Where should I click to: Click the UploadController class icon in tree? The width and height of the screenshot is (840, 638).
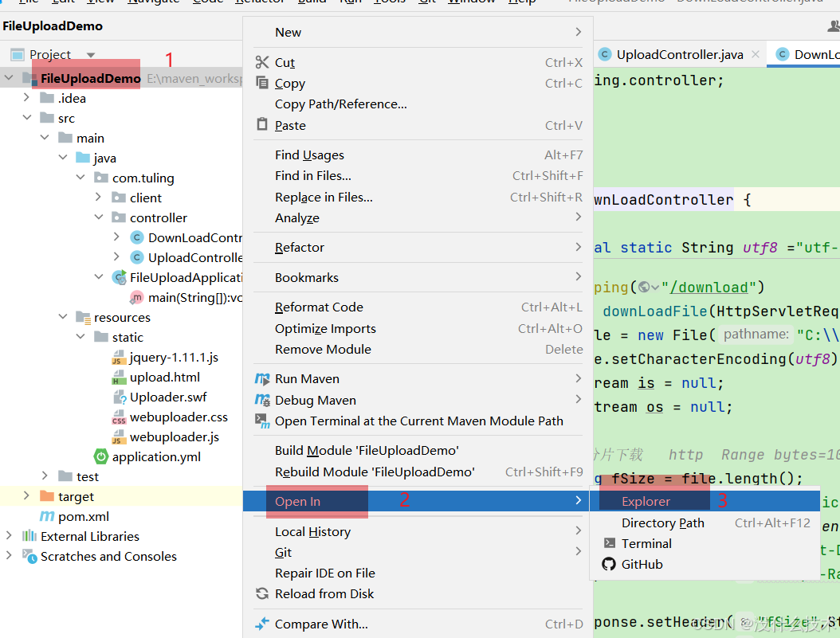click(137, 257)
